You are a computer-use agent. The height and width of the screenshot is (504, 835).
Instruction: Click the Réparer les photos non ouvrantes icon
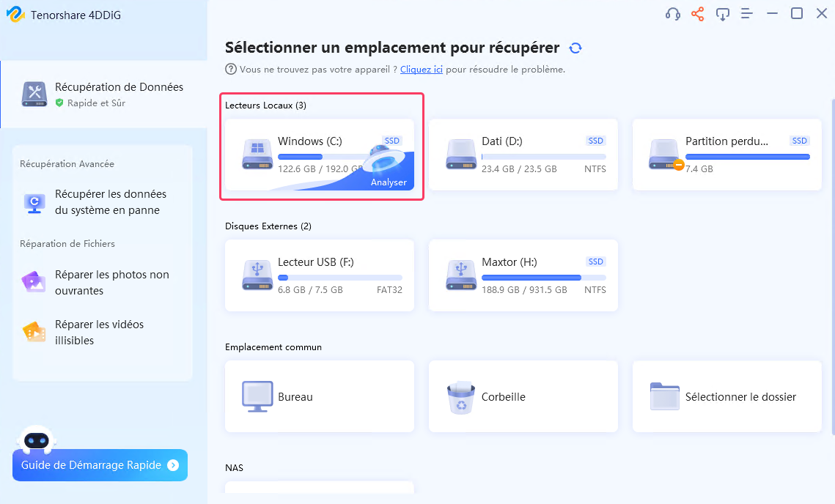pyautogui.click(x=34, y=281)
